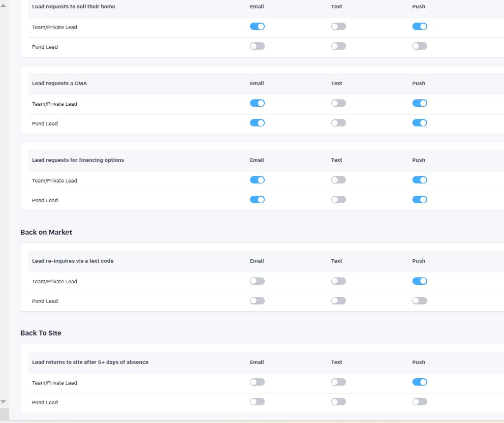Image resolution: width=504 pixels, height=423 pixels.
Task: Enable Email for text code re-inquiry Team/Private Lead
Action: click(x=257, y=281)
